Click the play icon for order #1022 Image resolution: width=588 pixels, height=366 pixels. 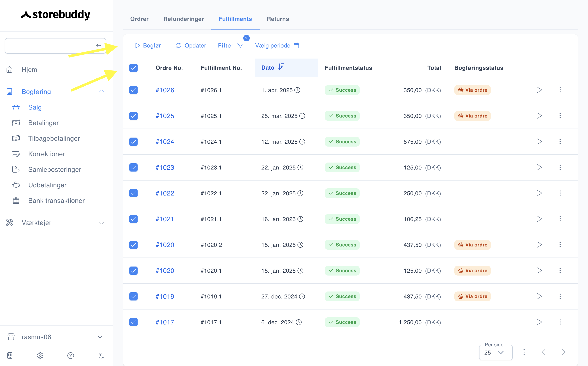click(x=539, y=193)
